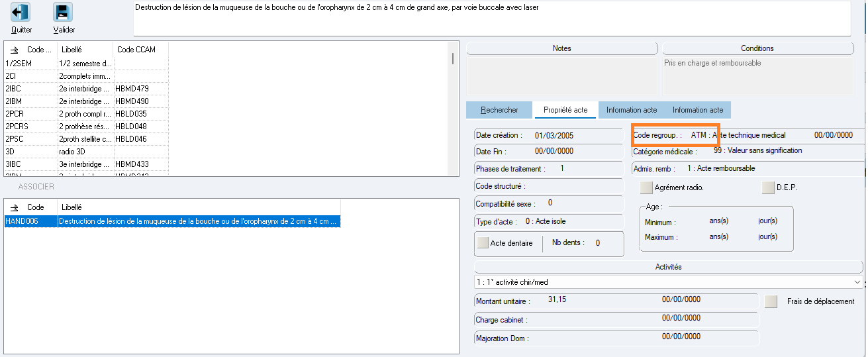The image size is (868, 357).
Task: Click the sort icon in upper list header
Action: point(15,50)
